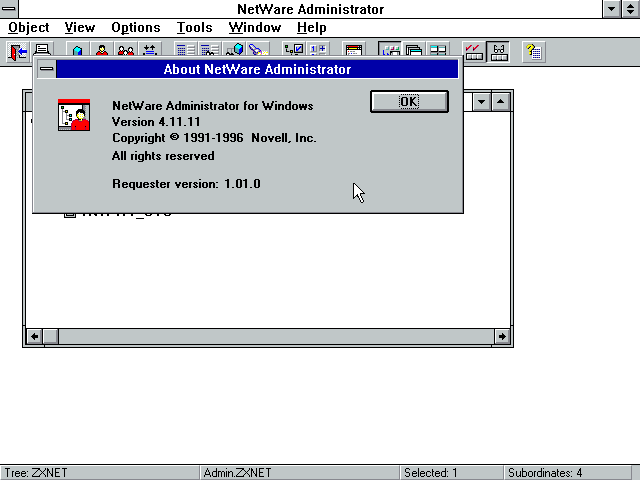Click the 'Copyright © 1991-1996 Novell, Inc.' line

pyautogui.click(x=214, y=138)
